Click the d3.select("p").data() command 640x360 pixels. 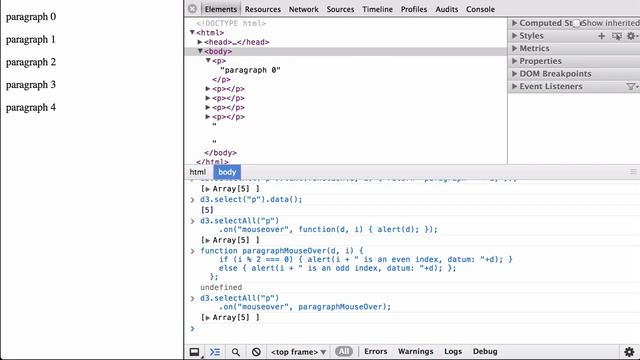pyautogui.click(x=251, y=200)
